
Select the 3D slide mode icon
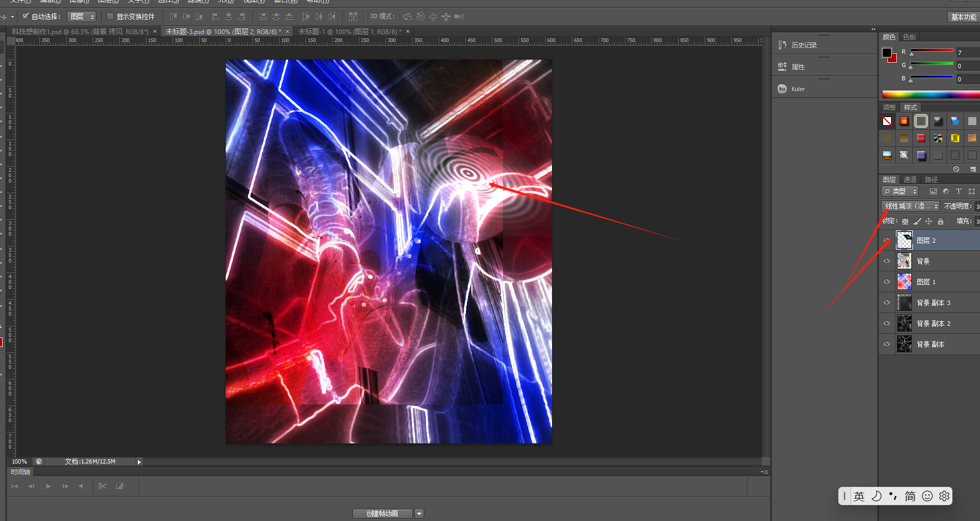(x=446, y=16)
